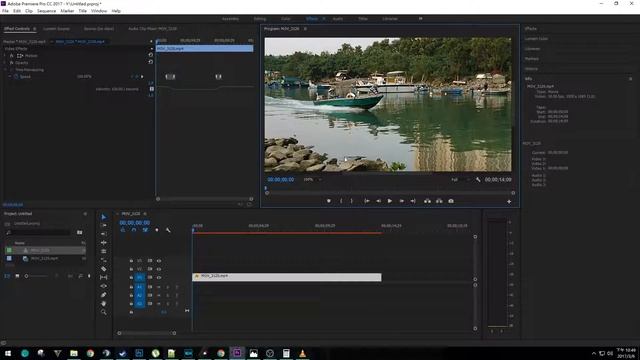Select the Razor tool
This screenshot has width=640, height=360.
tap(104, 269)
